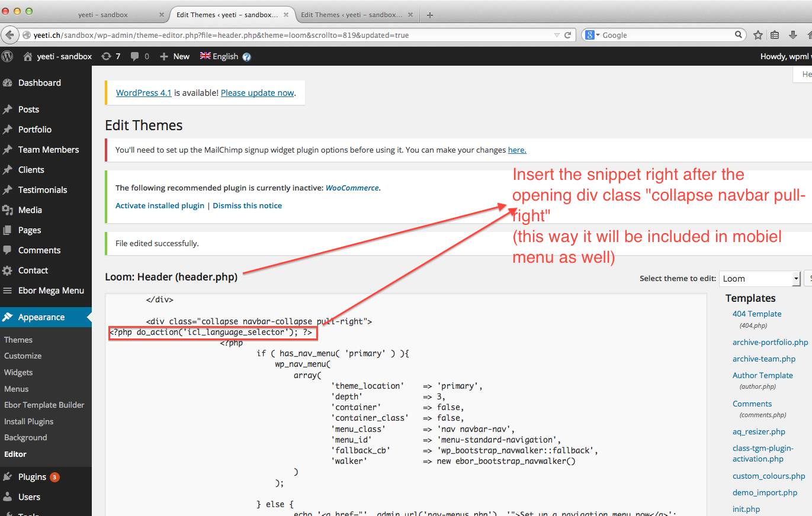Open archive-team.php template file
Image resolution: width=812 pixels, height=516 pixels.
coord(764,359)
